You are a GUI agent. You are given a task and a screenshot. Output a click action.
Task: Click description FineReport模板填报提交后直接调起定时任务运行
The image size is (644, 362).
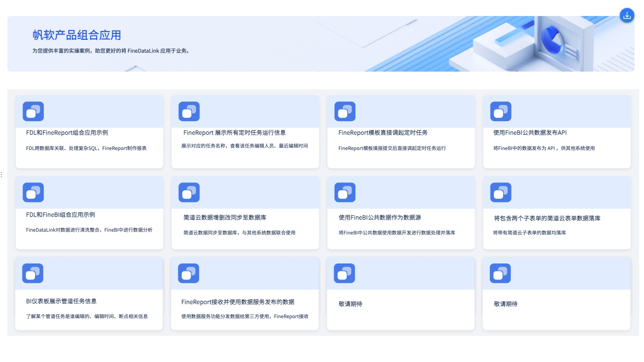[392, 148]
